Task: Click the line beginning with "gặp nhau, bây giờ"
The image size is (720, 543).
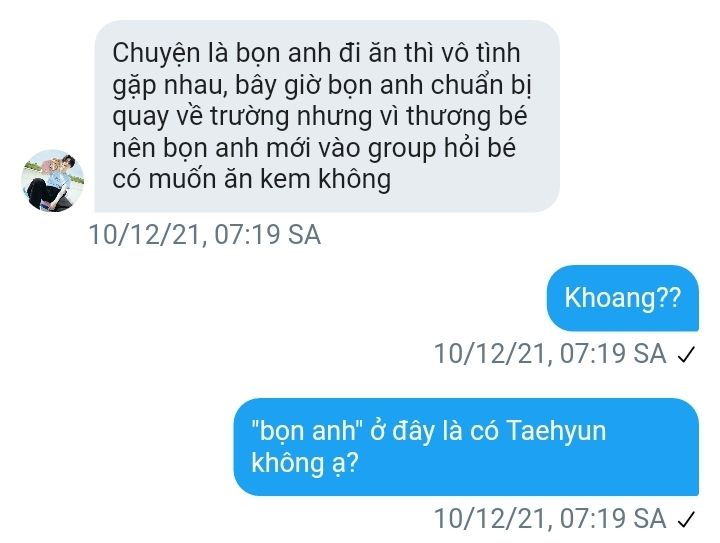Action: pos(322,85)
